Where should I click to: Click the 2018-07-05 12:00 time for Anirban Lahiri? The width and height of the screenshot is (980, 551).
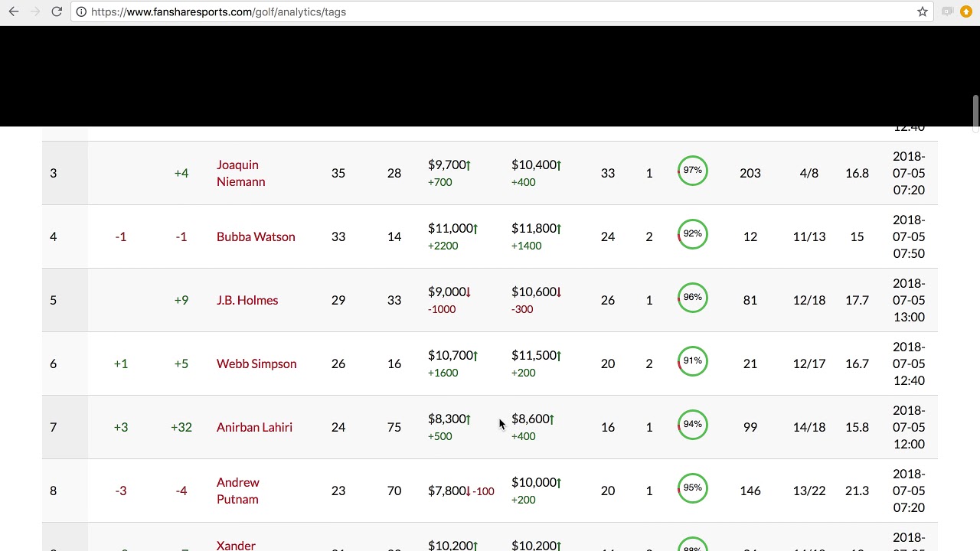click(x=909, y=427)
